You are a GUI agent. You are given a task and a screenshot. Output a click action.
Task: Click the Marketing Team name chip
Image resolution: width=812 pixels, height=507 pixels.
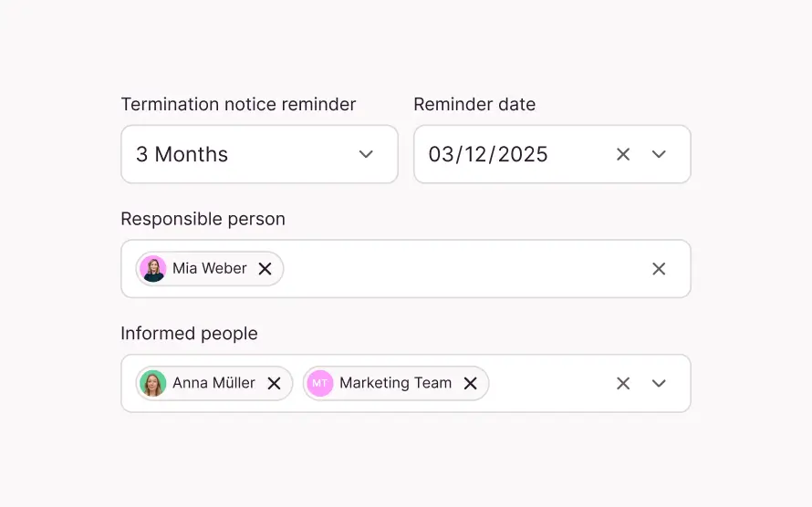[x=395, y=384]
